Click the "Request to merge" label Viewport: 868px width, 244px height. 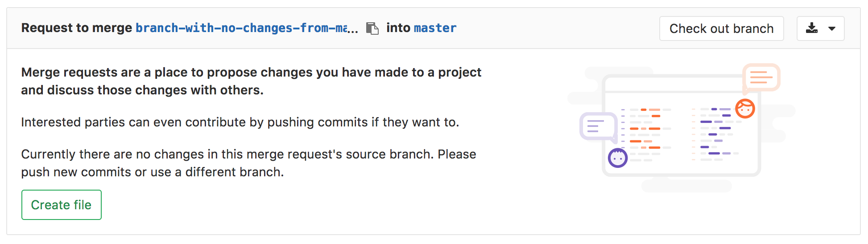tap(76, 28)
